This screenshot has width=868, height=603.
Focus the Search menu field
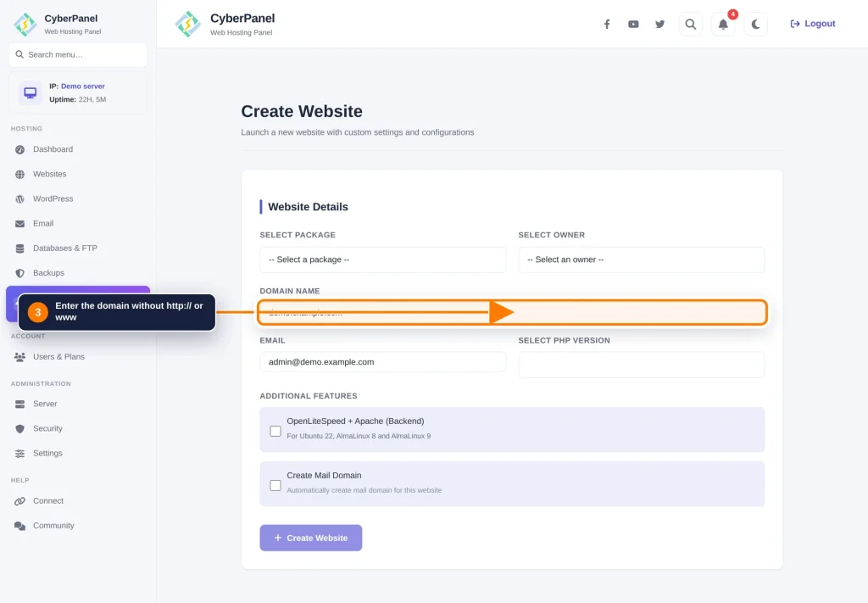[78, 54]
